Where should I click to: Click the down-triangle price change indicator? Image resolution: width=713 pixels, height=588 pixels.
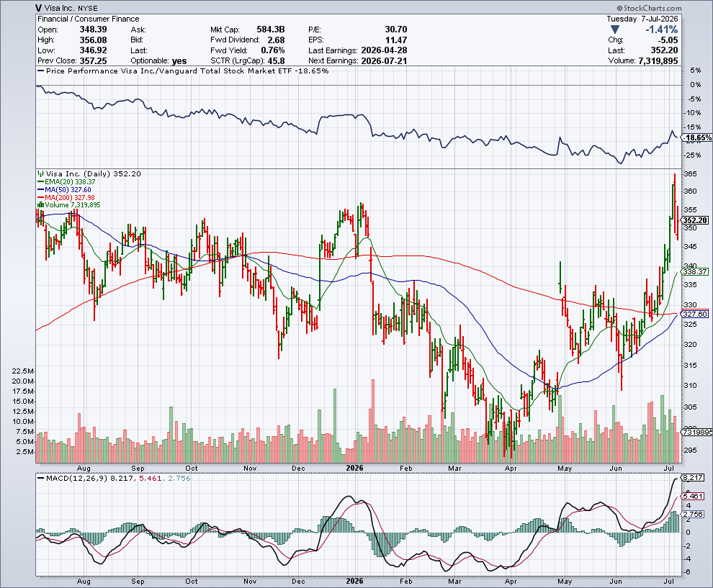(x=615, y=30)
